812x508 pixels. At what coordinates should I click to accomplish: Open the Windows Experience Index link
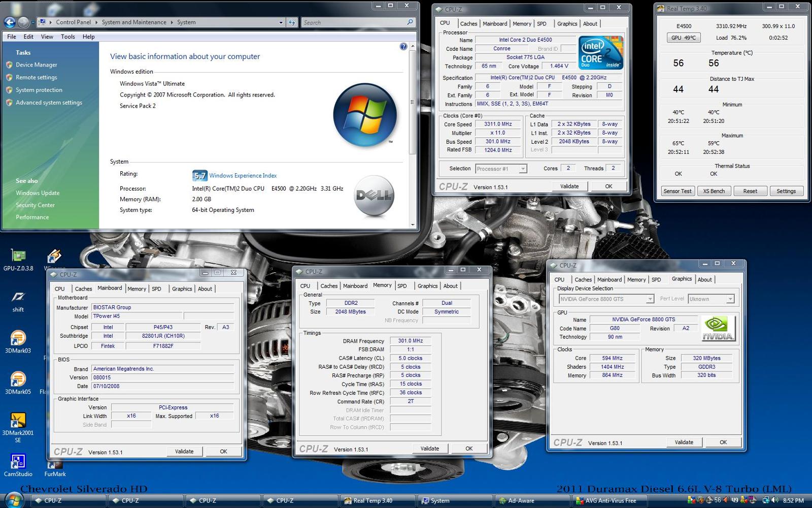click(x=243, y=176)
